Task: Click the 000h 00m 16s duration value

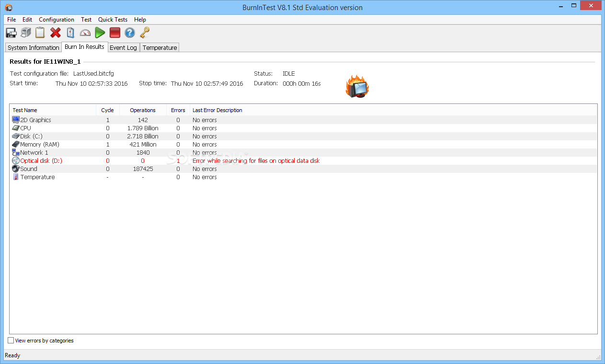Action: [302, 83]
